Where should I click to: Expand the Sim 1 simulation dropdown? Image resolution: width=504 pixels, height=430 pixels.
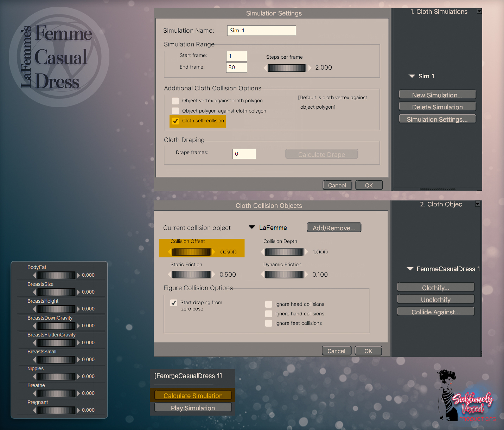coord(412,76)
